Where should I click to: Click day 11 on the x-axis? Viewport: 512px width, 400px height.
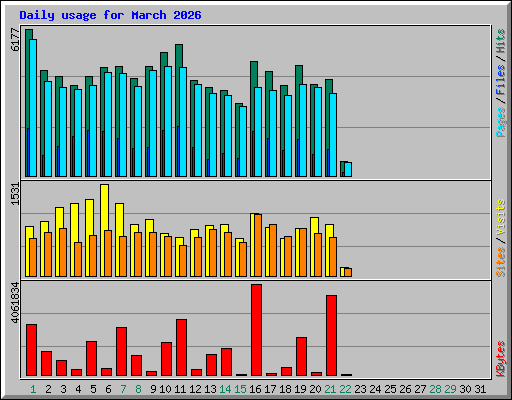pos(180,389)
